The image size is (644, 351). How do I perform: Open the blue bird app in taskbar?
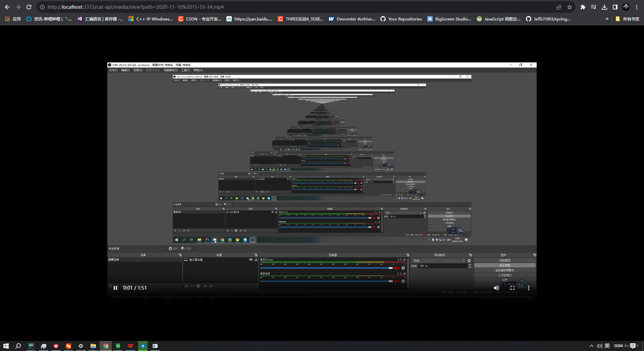click(x=143, y=346)
